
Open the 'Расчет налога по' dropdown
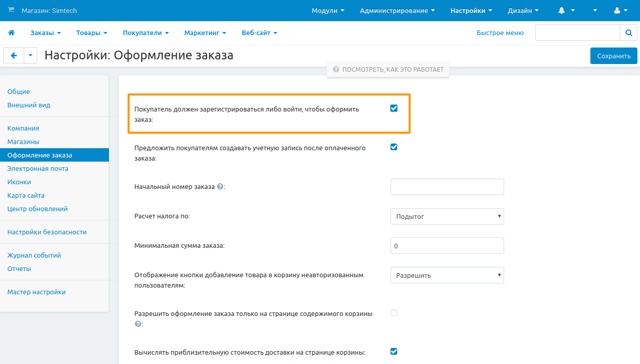tap(447, 216)
